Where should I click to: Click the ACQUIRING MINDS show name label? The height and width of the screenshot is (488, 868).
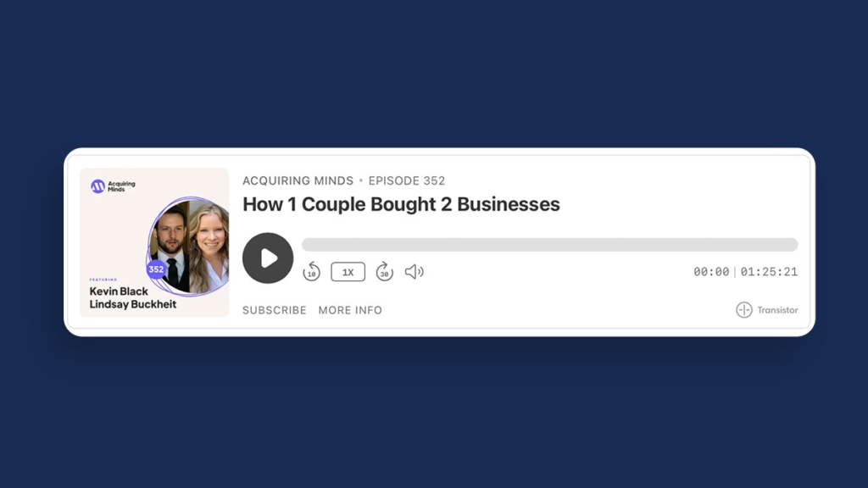pyautogui.click(x=298, y=181)
